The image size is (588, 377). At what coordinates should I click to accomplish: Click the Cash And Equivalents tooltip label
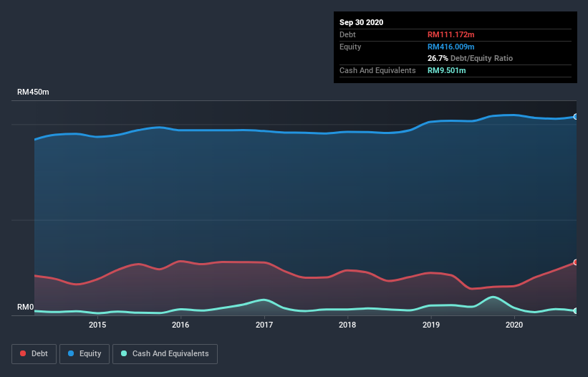(377, 70)
